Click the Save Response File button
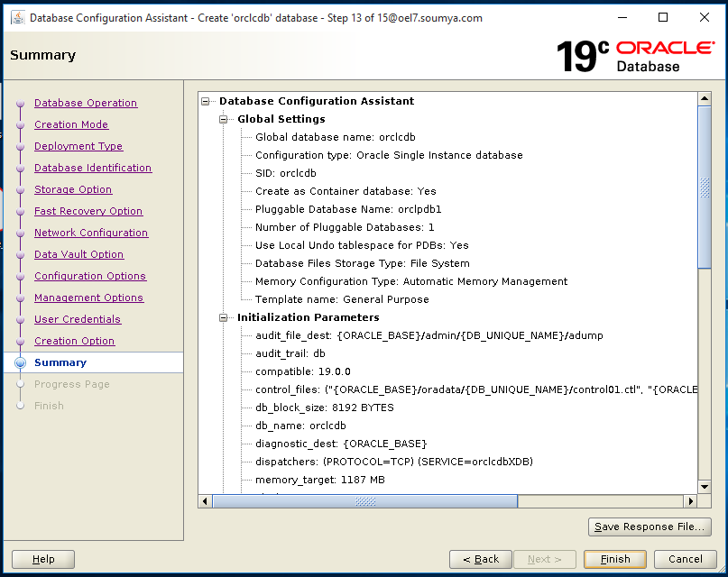728x577 pixels. tap(650, 527)
